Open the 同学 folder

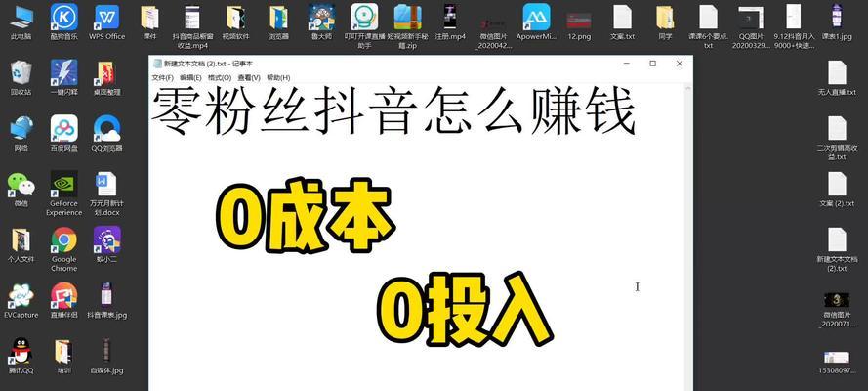click(x=665, y=22)
